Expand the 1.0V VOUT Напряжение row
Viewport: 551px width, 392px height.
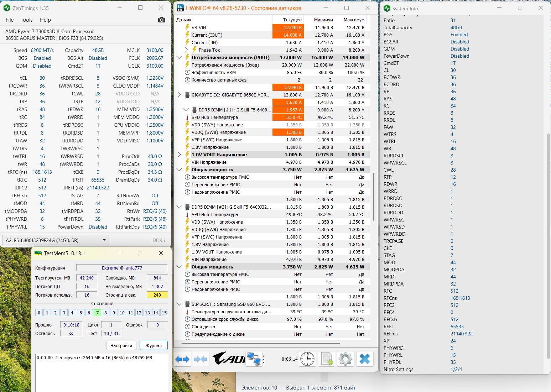click(179, 155)
